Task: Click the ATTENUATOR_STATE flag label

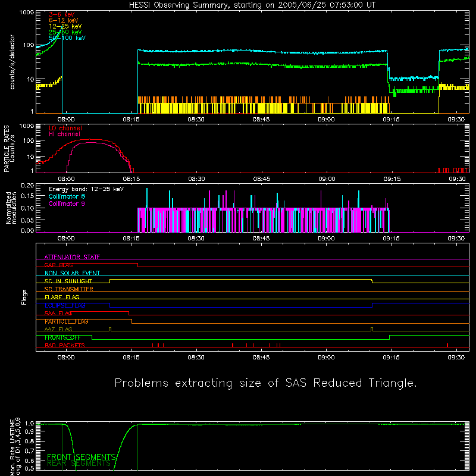Action: (x=72, y=257)
